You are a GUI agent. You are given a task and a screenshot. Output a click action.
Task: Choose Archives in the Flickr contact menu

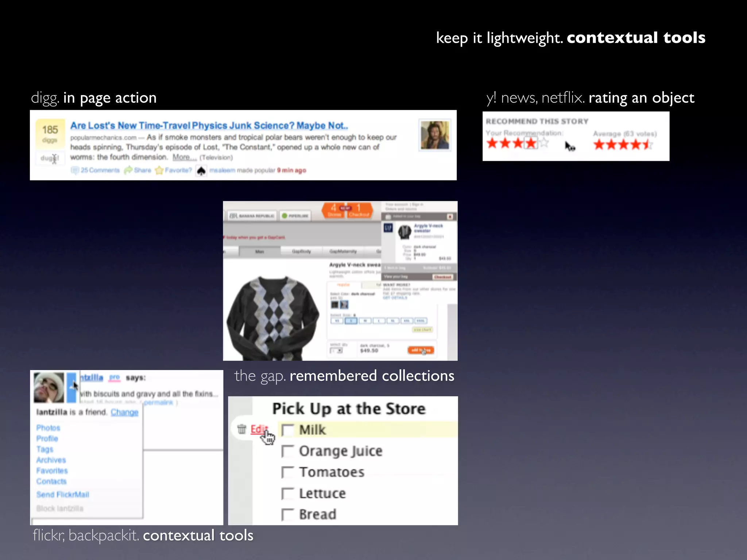(51, 460)
